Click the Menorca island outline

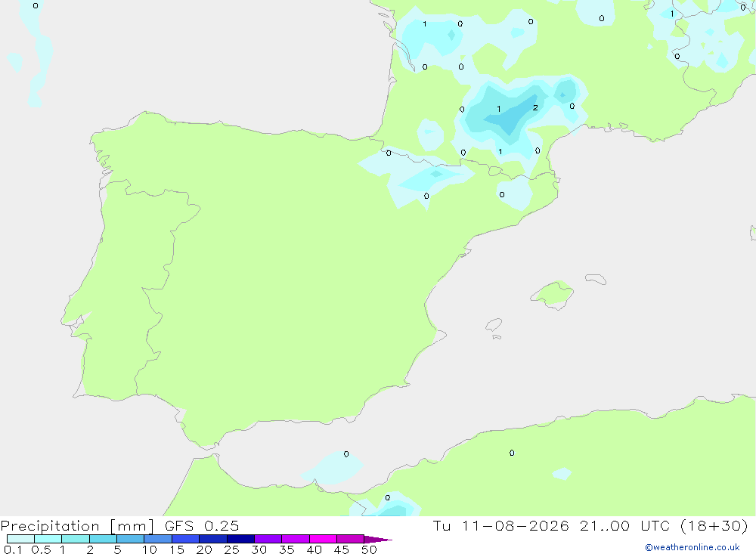pyautogui.click(x=596, y=279)
